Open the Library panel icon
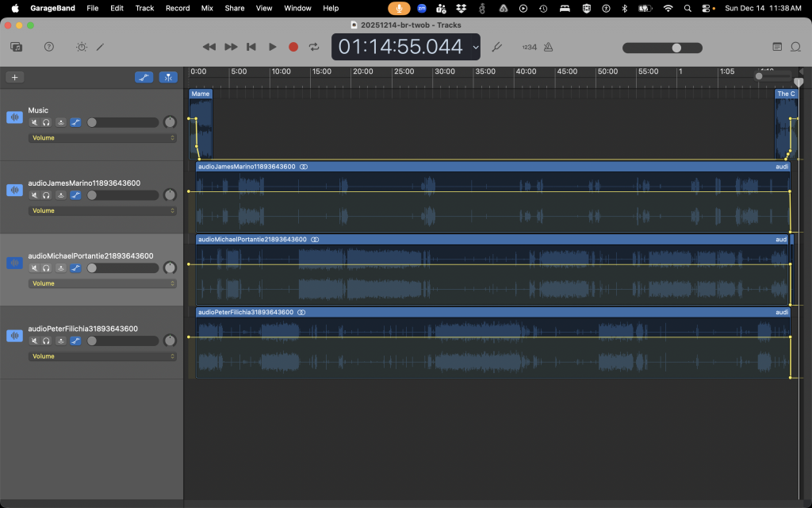This screenshot has width=812, height=508. [16, 47]
